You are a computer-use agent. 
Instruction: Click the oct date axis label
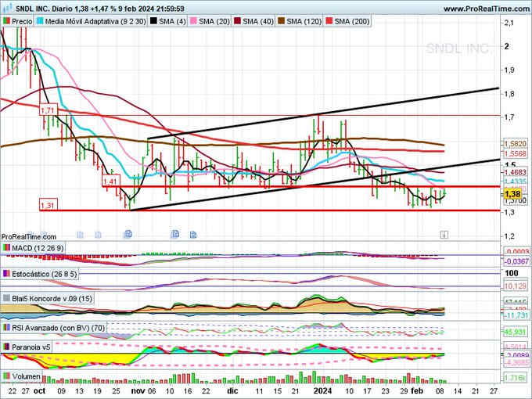click(39, 391)
